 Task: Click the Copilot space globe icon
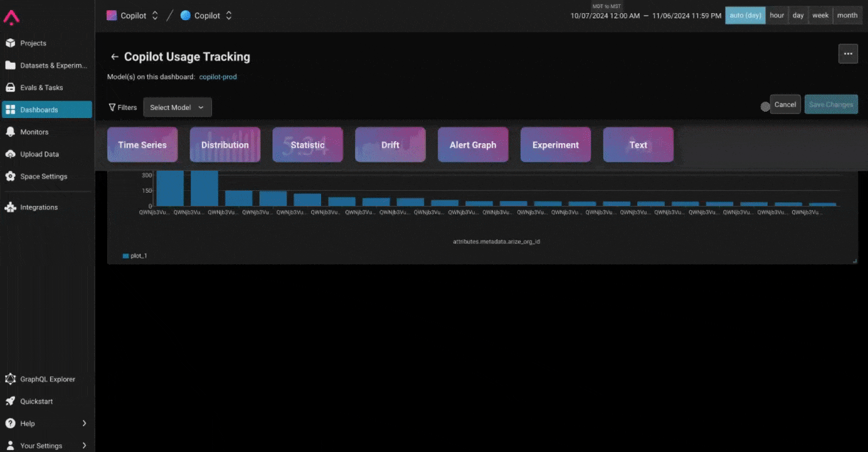pyautogui.click(x=186, y=16)
